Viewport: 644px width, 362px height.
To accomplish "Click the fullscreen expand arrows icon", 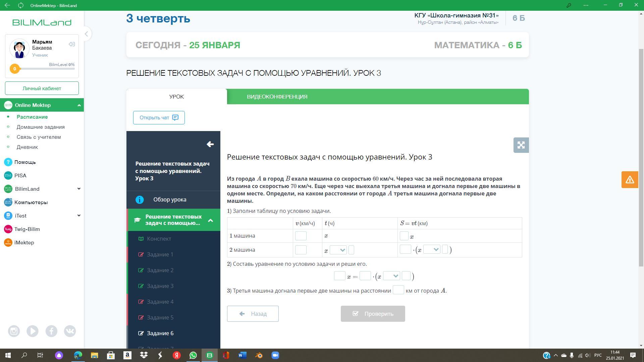I will [x=521, y=145].
